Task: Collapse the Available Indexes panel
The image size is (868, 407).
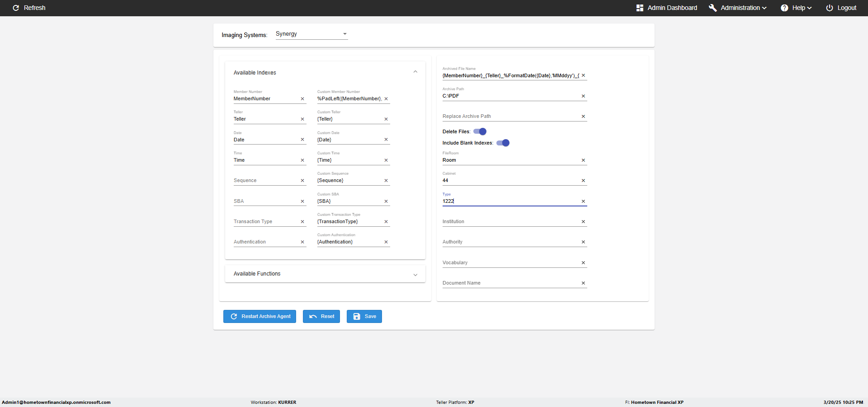Action: click(415, 72)
